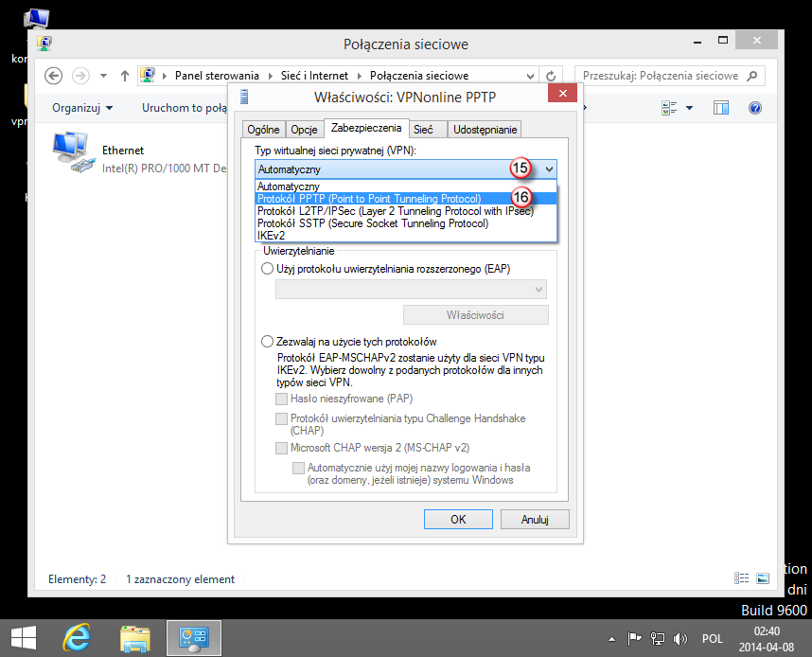Select Zezwalaj na użycie tych protokołów radio

click(267, 342)
